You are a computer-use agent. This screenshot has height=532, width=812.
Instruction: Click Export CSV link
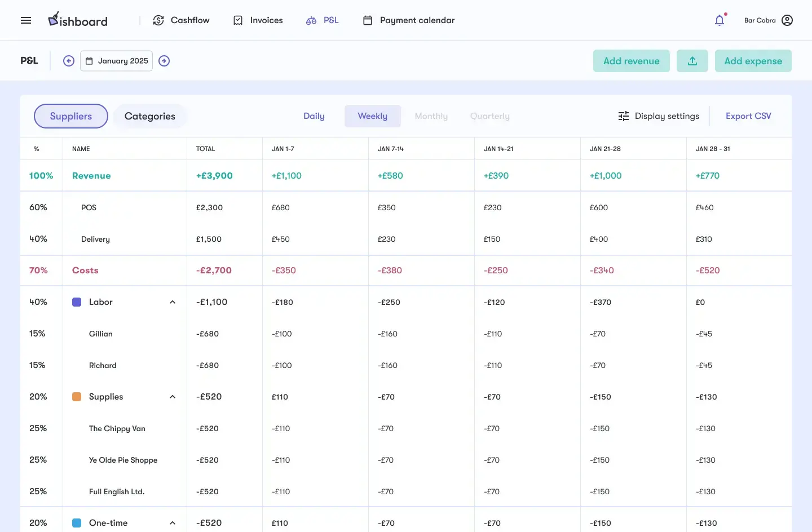tap(748, 116)
